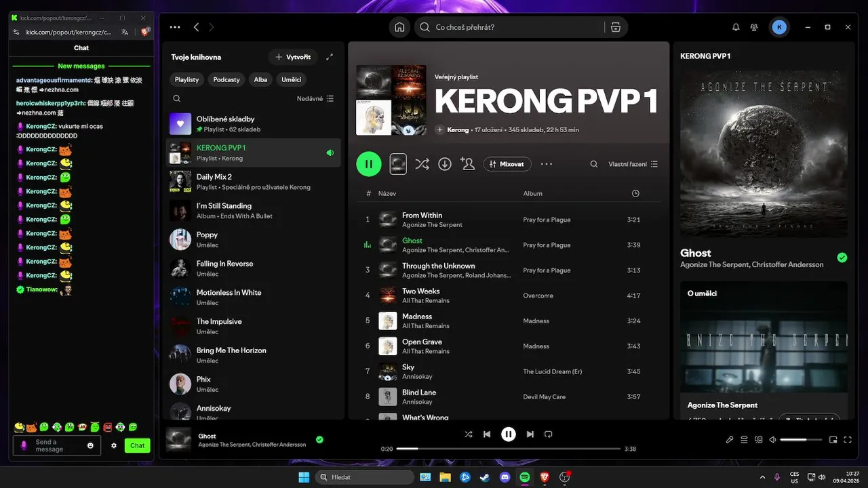The height and width of the screenshot is (488, 868).
Task: Click the Vytvořit button
Action: coord(294,57)
